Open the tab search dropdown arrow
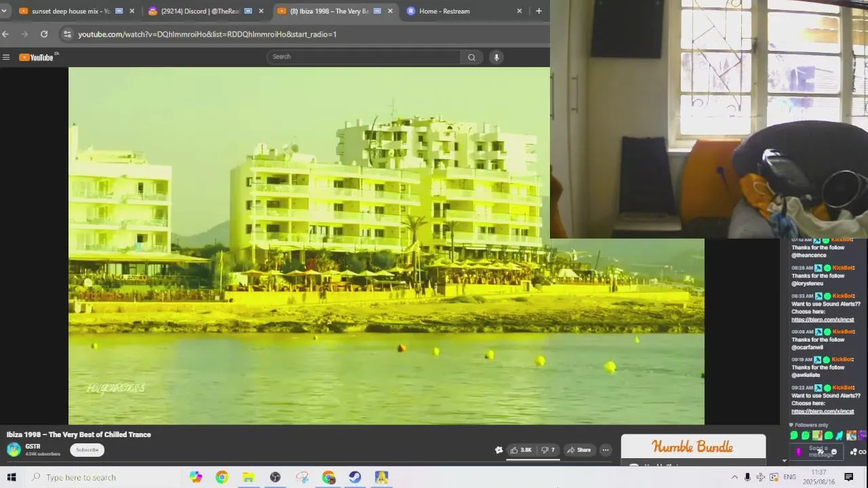868x488 pixels. tap(4, 11)
